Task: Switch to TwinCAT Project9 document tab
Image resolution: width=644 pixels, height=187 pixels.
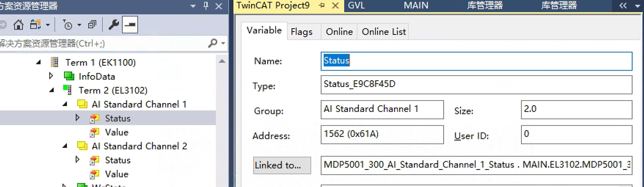Action: tap(273, 5)
